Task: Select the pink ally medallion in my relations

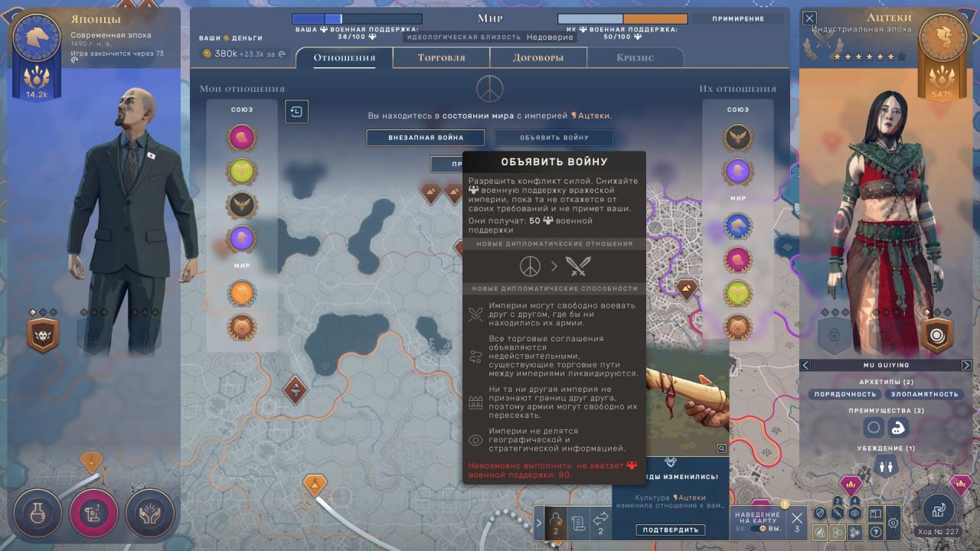Action: coord(242,139)
